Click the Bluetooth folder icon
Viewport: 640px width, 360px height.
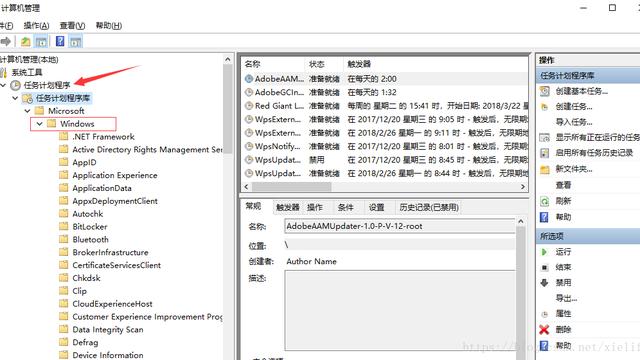point(64,239)
